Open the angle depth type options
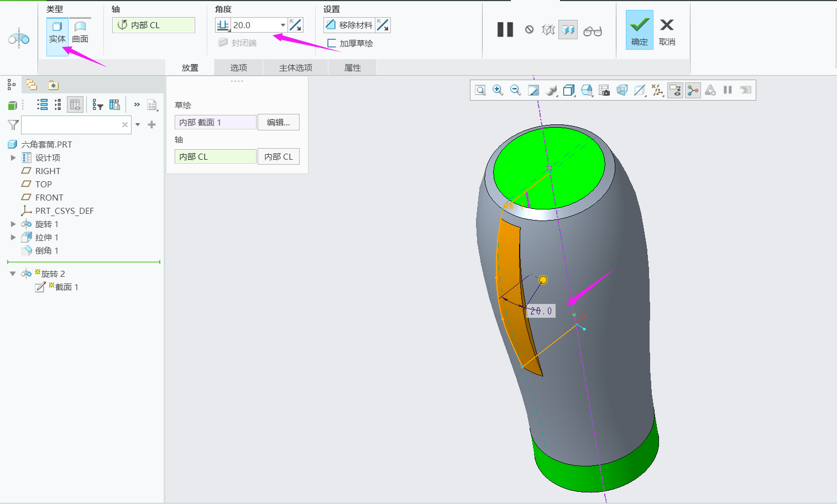The width and height of the screenshot is (837, 504). [x=223, y=25]
